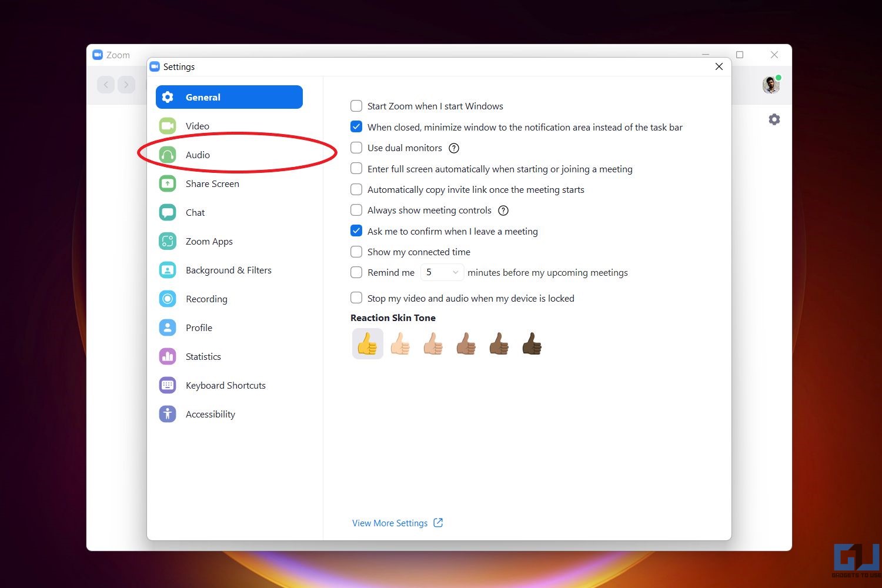Viewport: 882px width, 588px height.
Task: Choose the medium reaction skin tone
Action: [x=466, y=344]
